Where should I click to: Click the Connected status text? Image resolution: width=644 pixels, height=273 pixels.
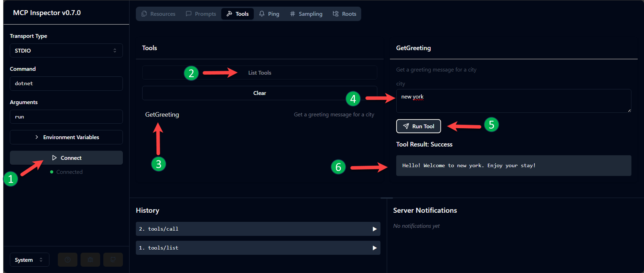coord(70,172)
